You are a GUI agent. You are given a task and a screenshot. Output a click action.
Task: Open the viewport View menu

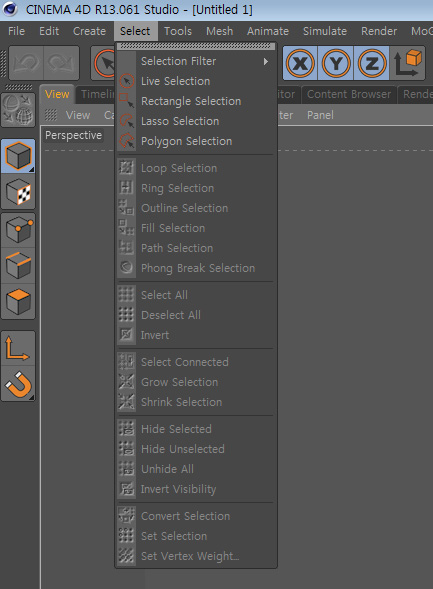click(x=78, y=115)
